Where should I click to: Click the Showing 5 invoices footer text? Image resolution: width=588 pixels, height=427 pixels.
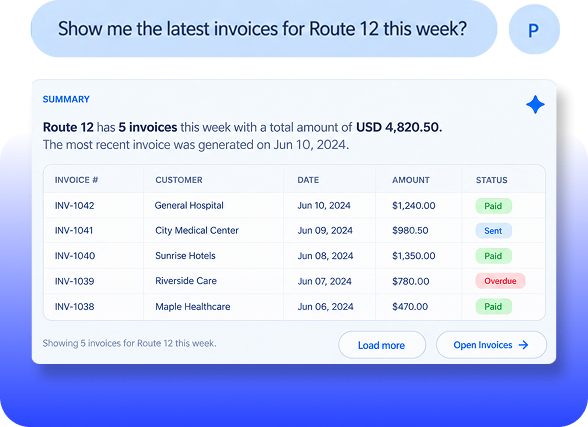tap(129, 343)
